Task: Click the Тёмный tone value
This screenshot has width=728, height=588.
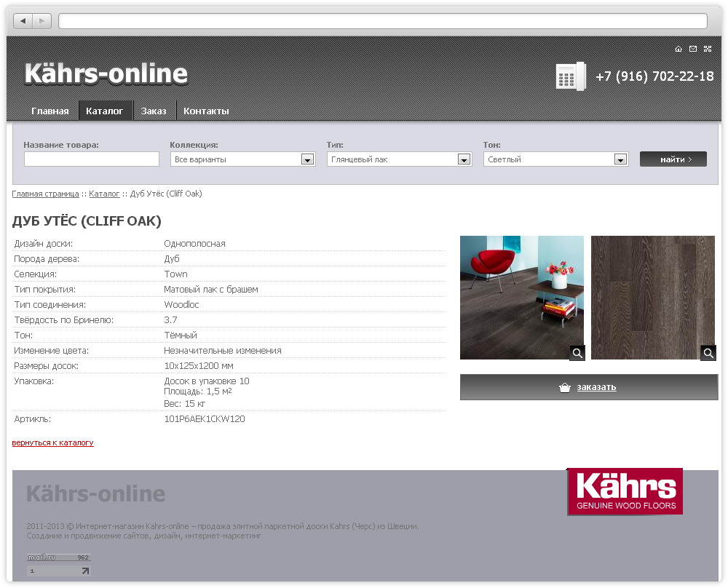Action: (181, 335)
